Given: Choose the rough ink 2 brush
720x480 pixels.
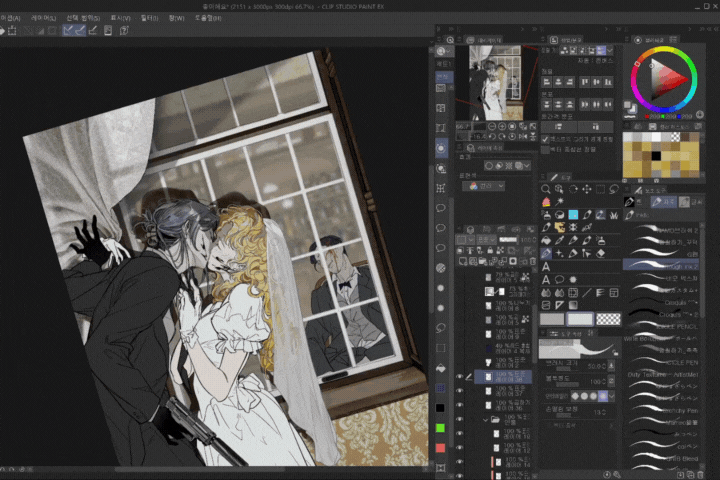Looking at the screenshot, I should click(661, 265).
